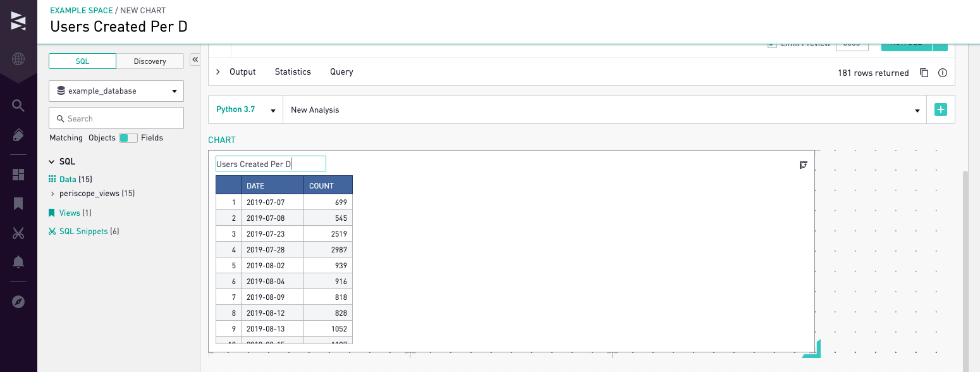Image resolution: width=980 pixels, height=372 pixels.
Task: Click the dashboards grid icon in sidebar
Action: 18,174
